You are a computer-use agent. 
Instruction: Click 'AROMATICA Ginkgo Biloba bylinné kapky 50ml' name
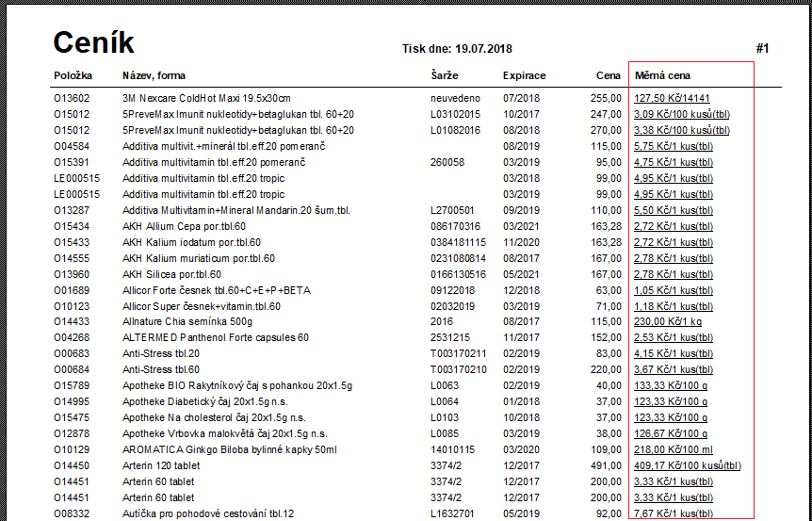click(230, 450)
